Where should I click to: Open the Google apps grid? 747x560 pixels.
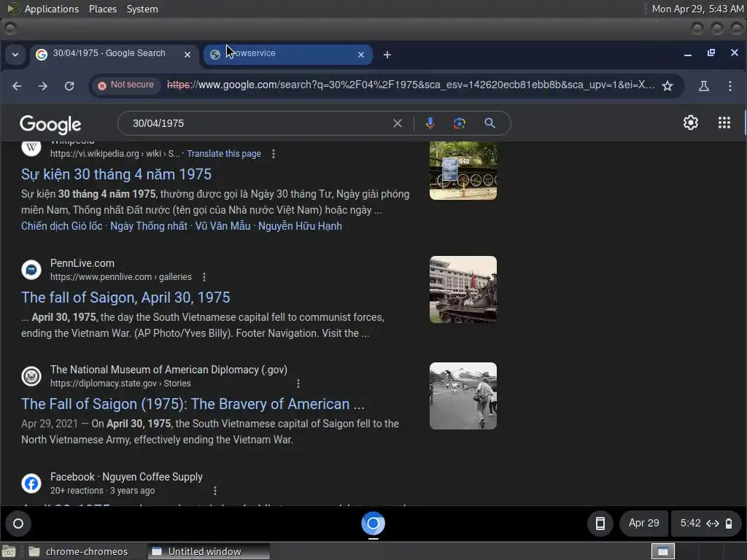tap(724, 122)
